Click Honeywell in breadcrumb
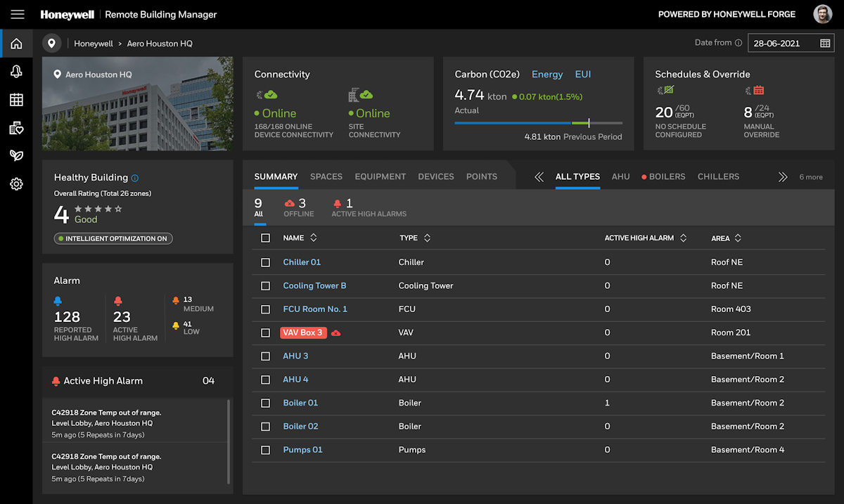This screenshot has height=504, width=844. pyautogui.click(x=94, y=44)
